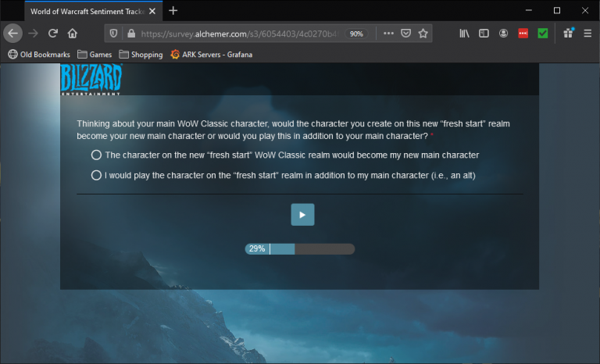Click the browser back arrow button

tap(13, 34)
